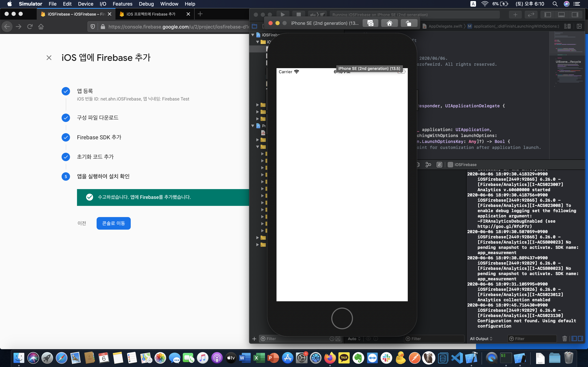Collapse the iOSFirebase project tree
Screen dimensions: 588x367
click(253, 35)
